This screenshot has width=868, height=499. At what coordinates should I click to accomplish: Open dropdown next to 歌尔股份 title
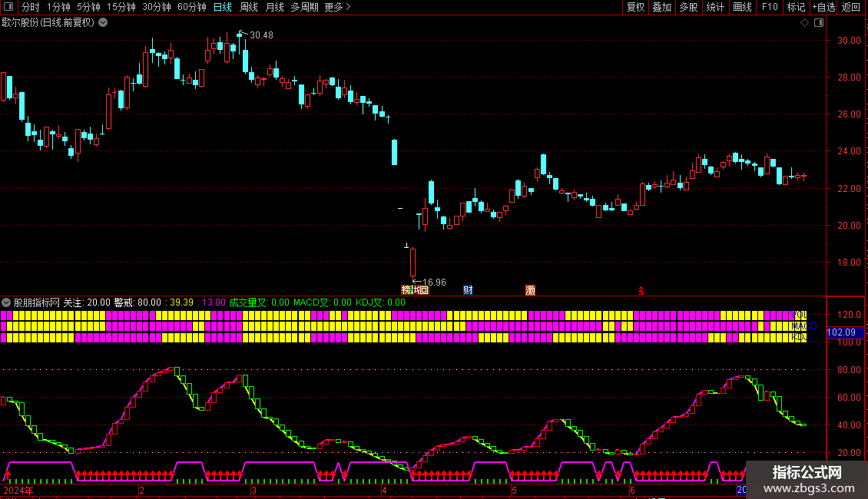click(x=103, y=23)
